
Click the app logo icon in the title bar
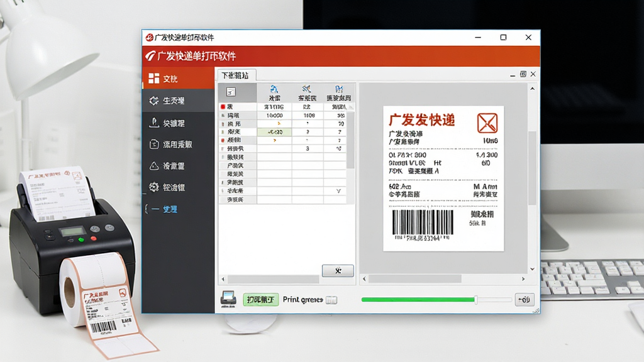click(150, 38)
